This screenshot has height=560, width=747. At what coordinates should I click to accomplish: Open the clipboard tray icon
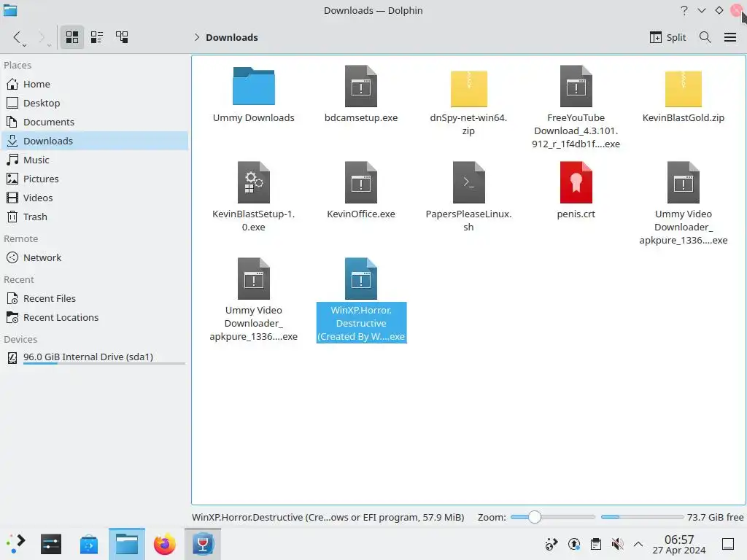pos(595,544)
